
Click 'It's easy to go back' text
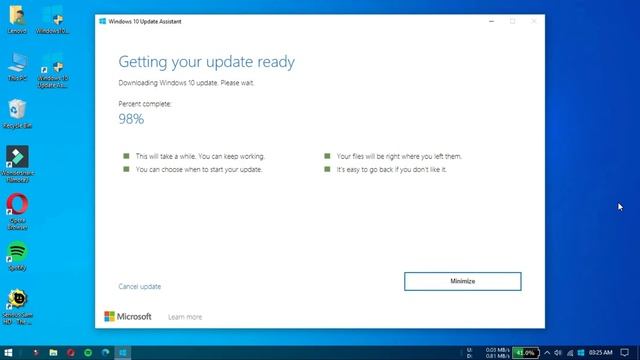(392, 169)
